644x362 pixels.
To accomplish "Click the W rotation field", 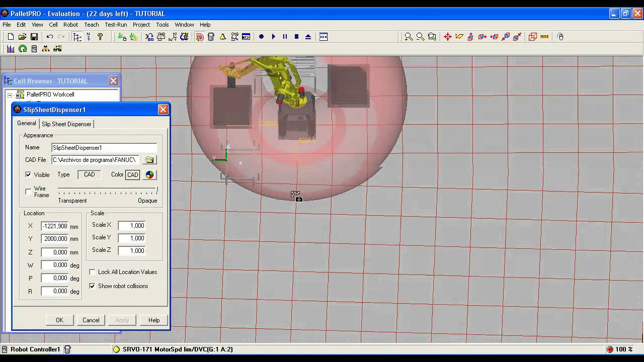I will (55, 265).
